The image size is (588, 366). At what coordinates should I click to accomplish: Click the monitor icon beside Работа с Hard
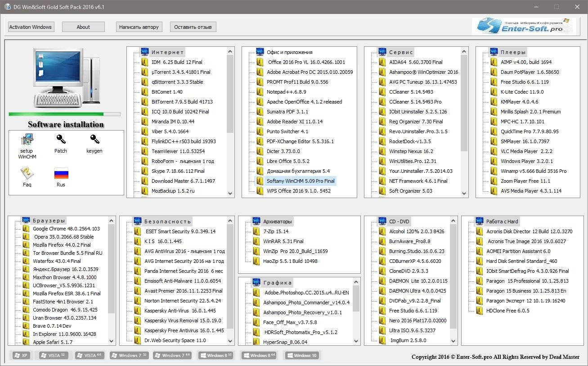point(480,221)
